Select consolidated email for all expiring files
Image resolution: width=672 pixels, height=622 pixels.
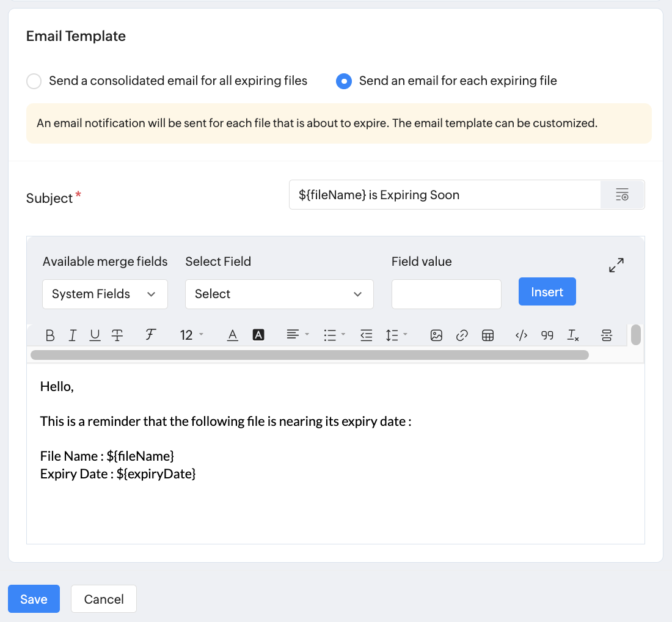pos(34,81)
